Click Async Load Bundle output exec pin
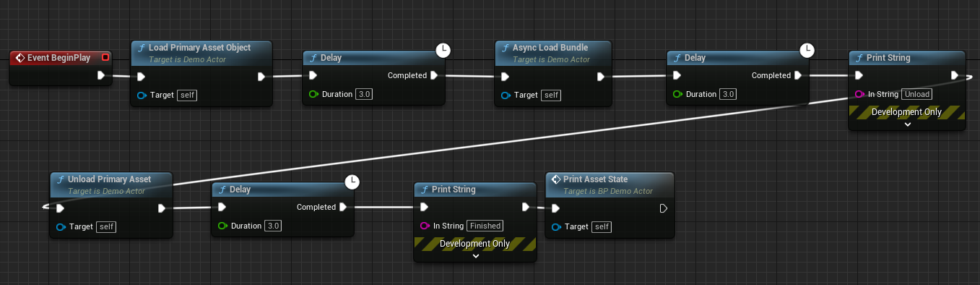Screen dimensions: 980x285 point(601,77)
